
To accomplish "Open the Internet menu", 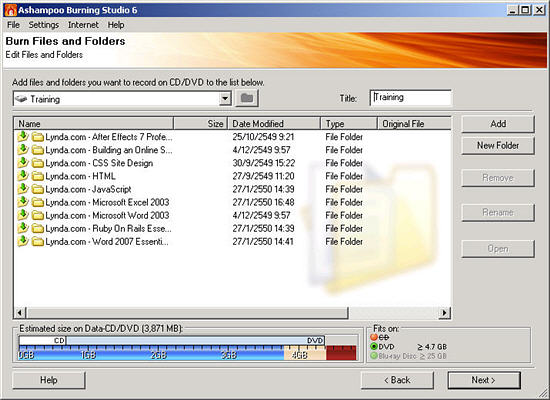I will 83,25.
